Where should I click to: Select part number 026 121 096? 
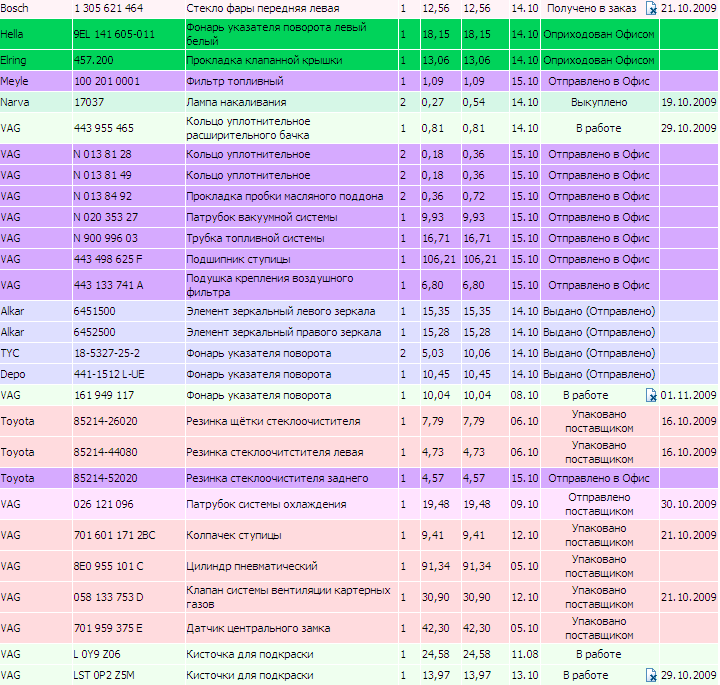point(104,504)
